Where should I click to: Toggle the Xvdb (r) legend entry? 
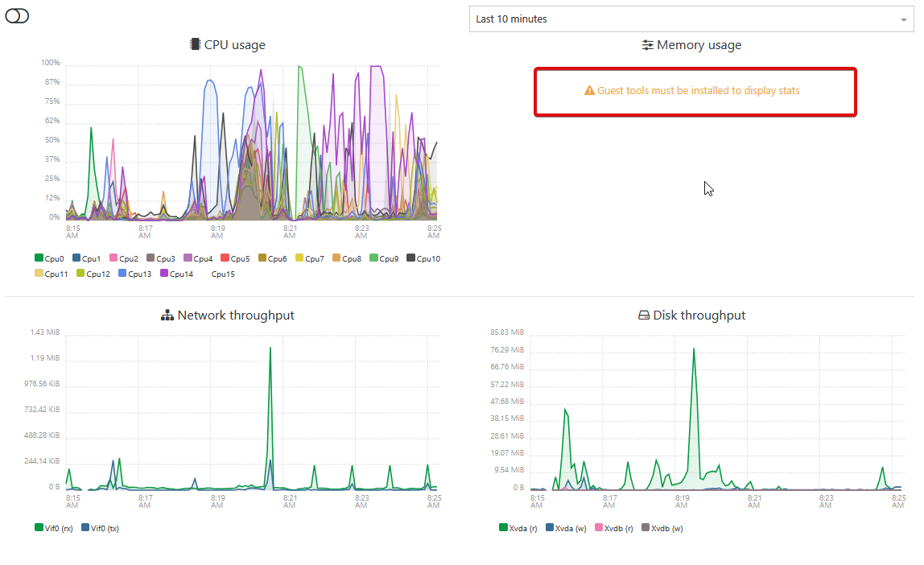[x=612, y=528]
